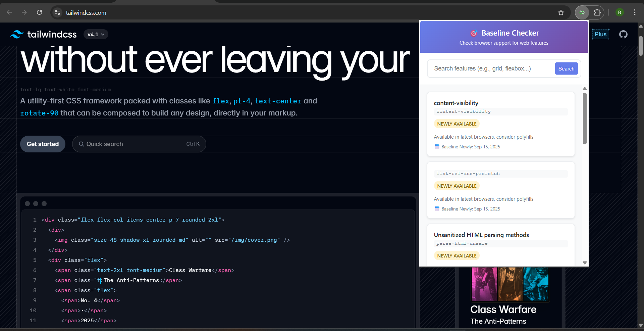This screenshot has height=331, width=644.
Task: Open the content-visibility feature card title
Action: [456, 103]
